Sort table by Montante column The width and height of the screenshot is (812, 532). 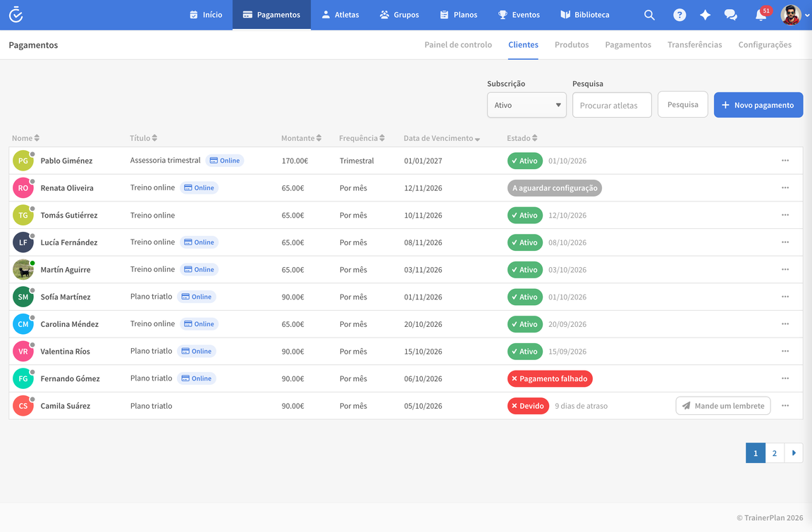coord(302,138)
